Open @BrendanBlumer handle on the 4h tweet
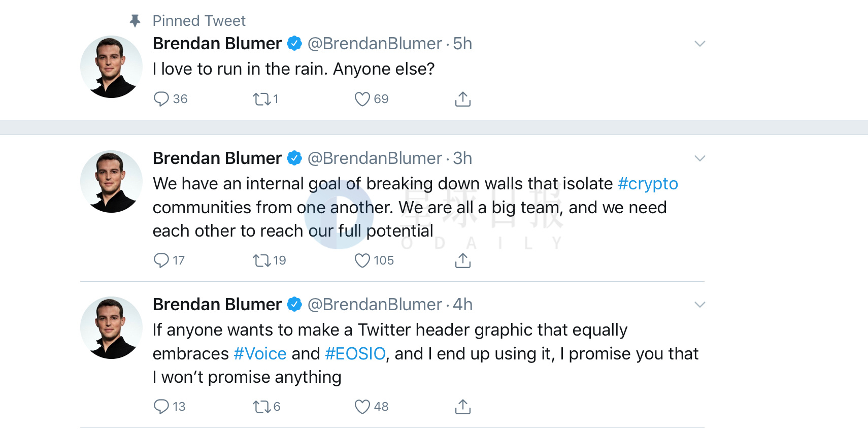Screen dimensions: 868x429 click(375, 305)
